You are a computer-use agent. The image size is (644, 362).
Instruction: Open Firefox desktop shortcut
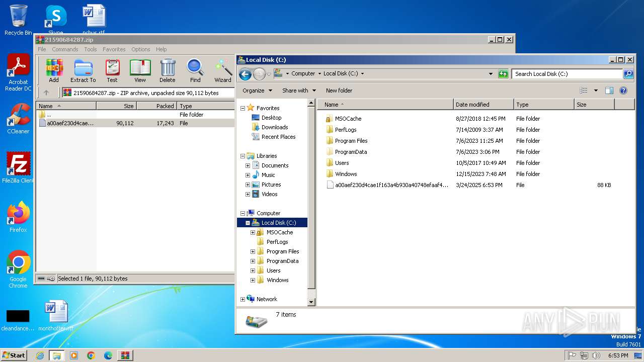tap(18, 217)
